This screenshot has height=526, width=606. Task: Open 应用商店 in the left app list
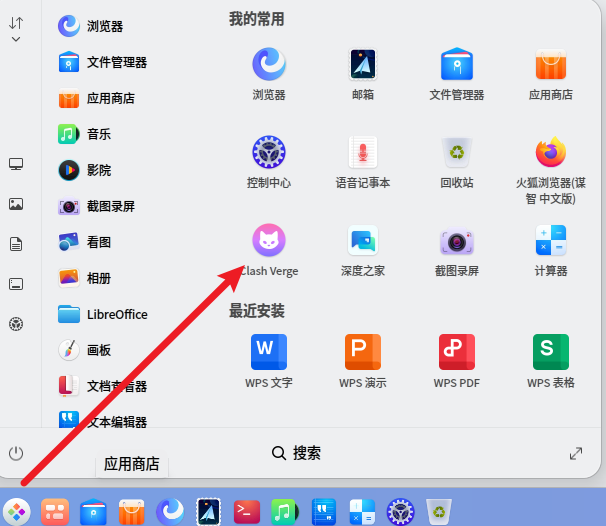coord(97,98)
